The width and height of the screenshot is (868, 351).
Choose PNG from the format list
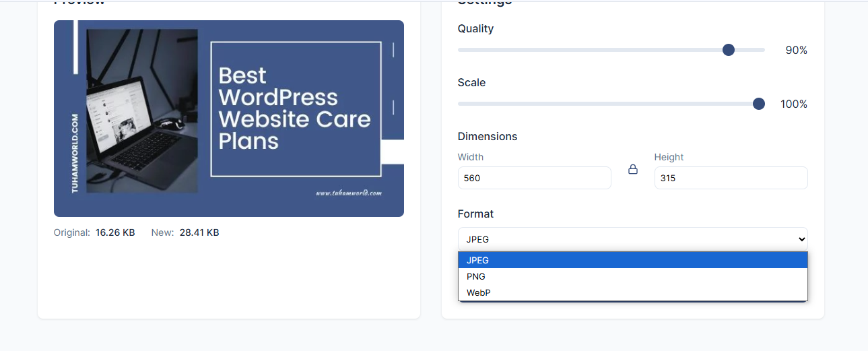pyautogui.click(x=632, y=276)
